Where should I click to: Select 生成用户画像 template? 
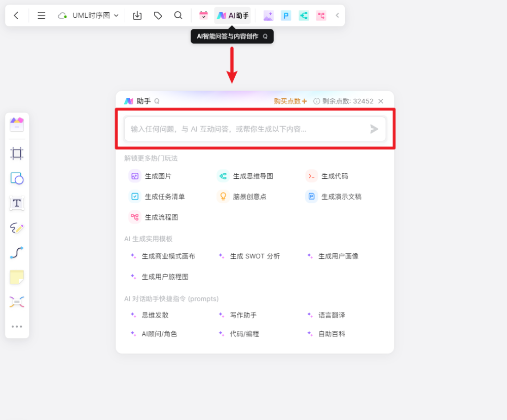click(x=333, y=256)
